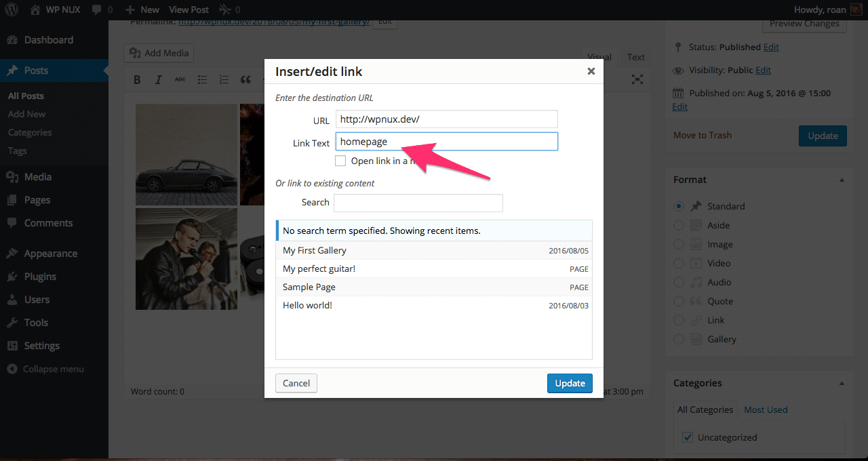Image resolution: width=868 pixels, height=461 pixels.
Task: Edit the post Status
Action: pyautogui.click(x=771, y=47)
